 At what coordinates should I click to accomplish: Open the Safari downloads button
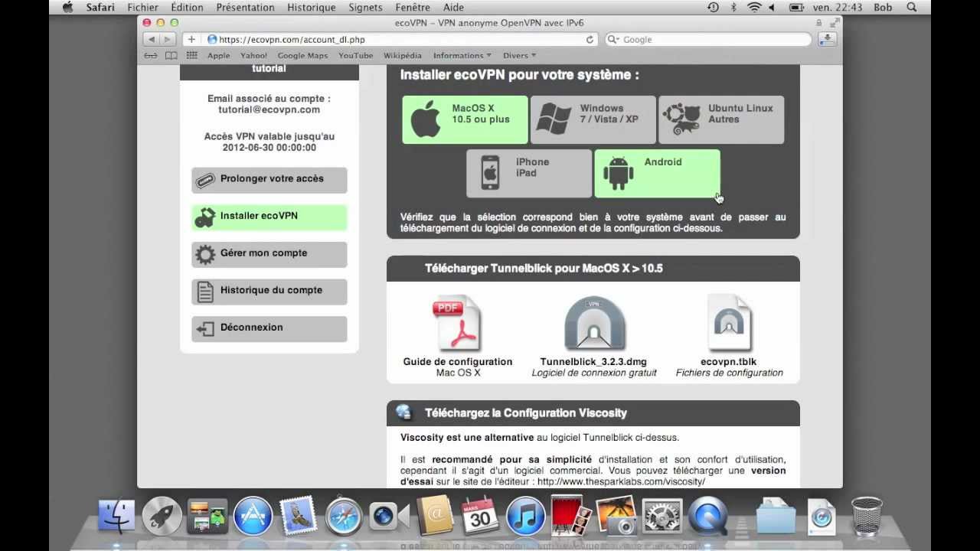click(x=827, y=39)
